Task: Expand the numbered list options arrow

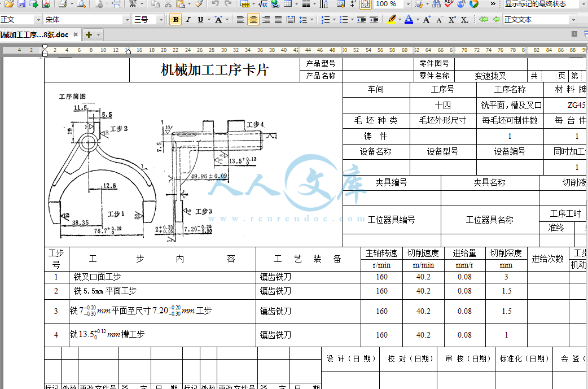Action: click(334, 20)
